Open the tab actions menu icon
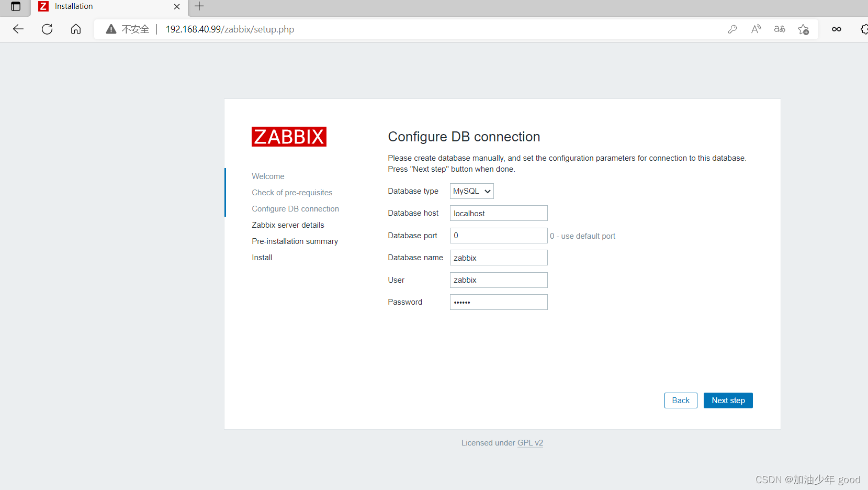Viewport: 868px width, 490px height. tap(16, 6)
